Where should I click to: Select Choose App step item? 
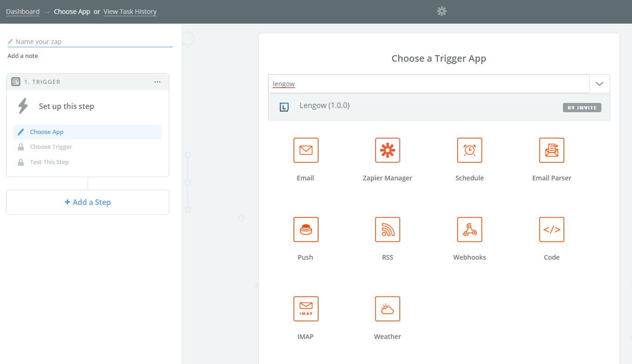click(x=88, y=132)
